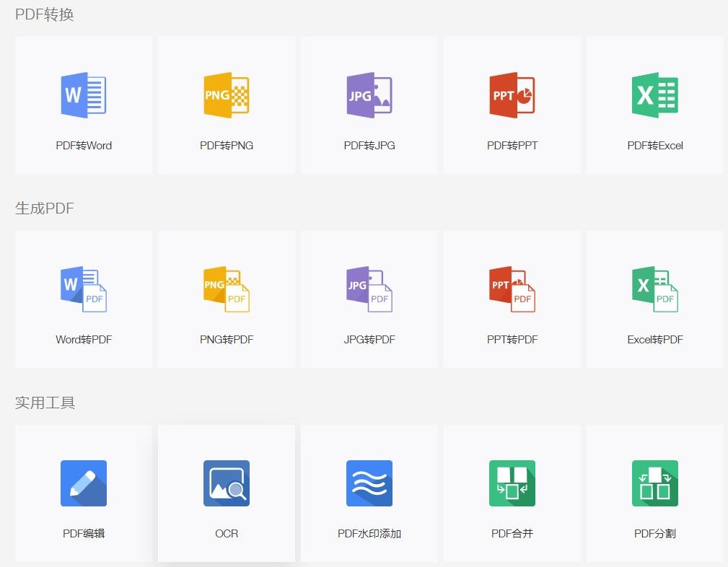This screenshot has height=567, width=728.
Task: Choose the 'PPT转PDF' label text
Action: tap(512, 340)
